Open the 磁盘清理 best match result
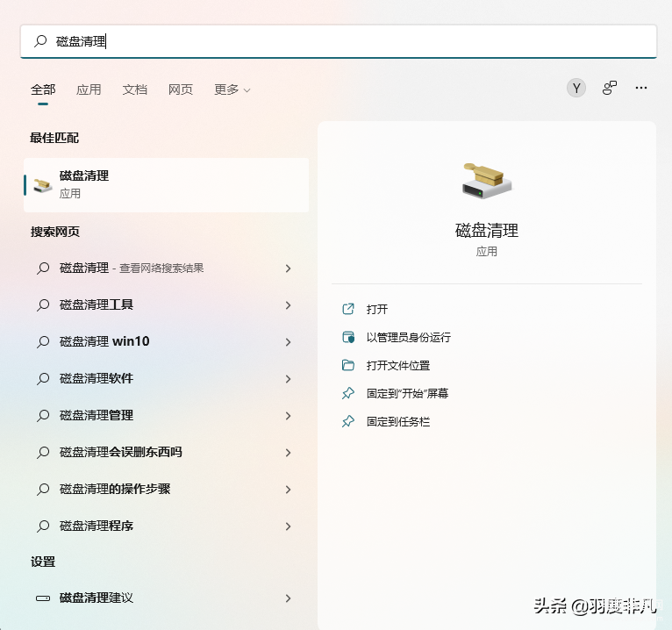The image size is (672, 630). click(x=167, y=185)
